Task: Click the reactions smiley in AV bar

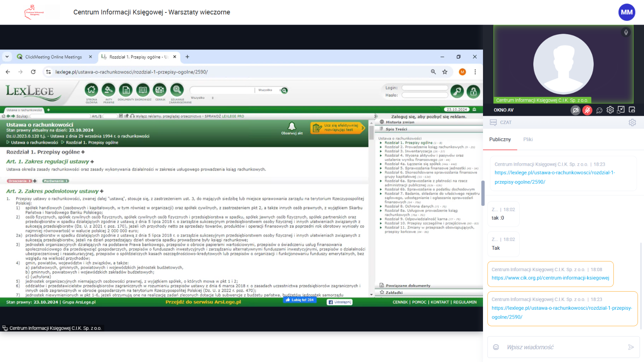Action: pyautogui.click(x=599, y=110)
